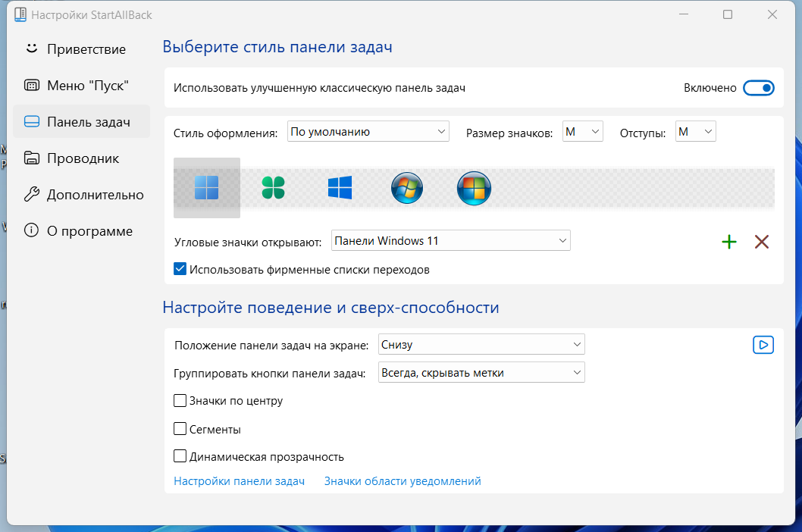
Task: Select the Windows 11 start button icon
Action: pyautogui.click(x=207, y=188)
